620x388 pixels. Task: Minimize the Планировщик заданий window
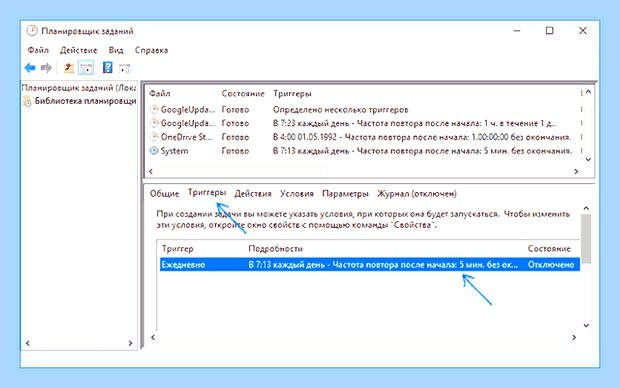coord(517,30)
